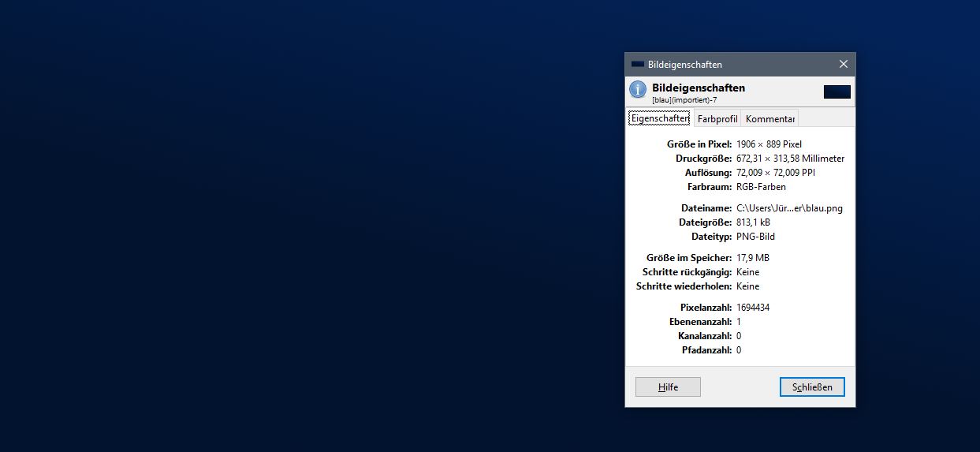
Task: Select the memory size 17,9 MB
Action: 752,258
